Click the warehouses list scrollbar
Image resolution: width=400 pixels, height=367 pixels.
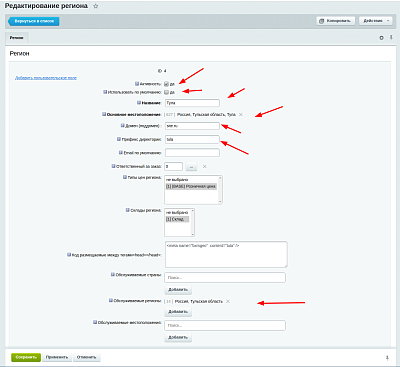[193, 222]
